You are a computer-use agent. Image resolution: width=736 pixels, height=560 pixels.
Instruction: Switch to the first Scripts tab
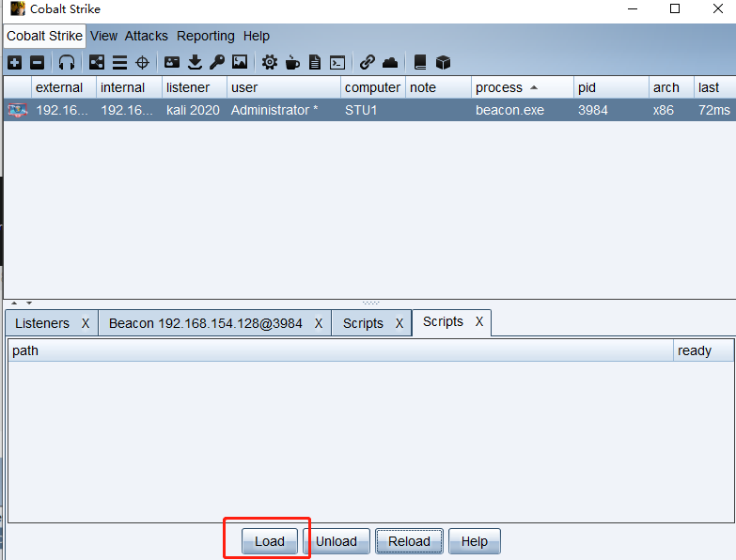pos(363,323)
